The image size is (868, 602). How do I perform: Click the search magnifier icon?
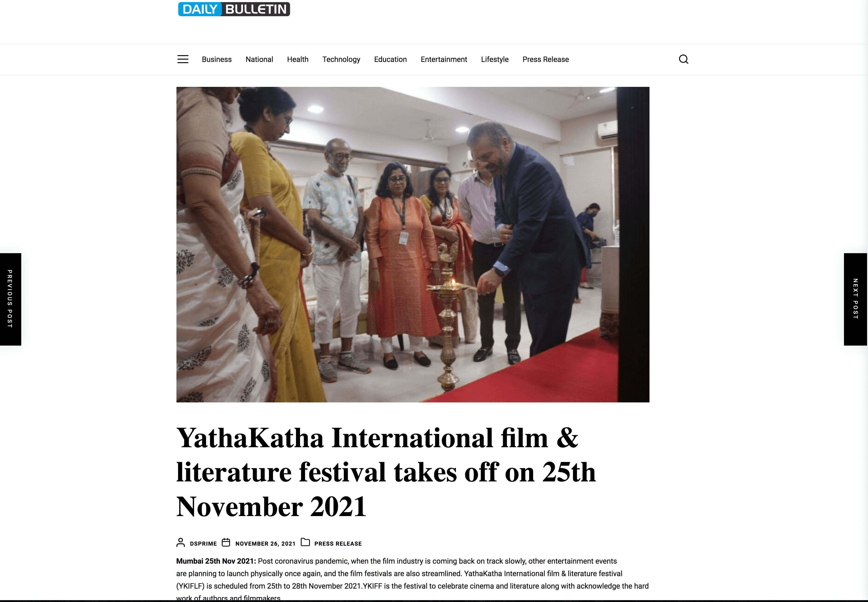click(x=684, y=59)
